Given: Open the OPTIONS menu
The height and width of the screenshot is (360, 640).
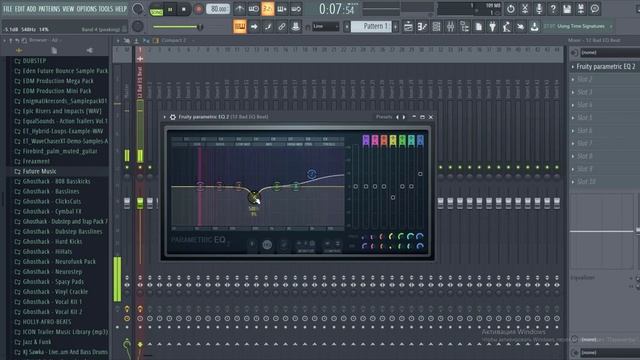Looking at the screenshot, I should click(x=87, y=9).
